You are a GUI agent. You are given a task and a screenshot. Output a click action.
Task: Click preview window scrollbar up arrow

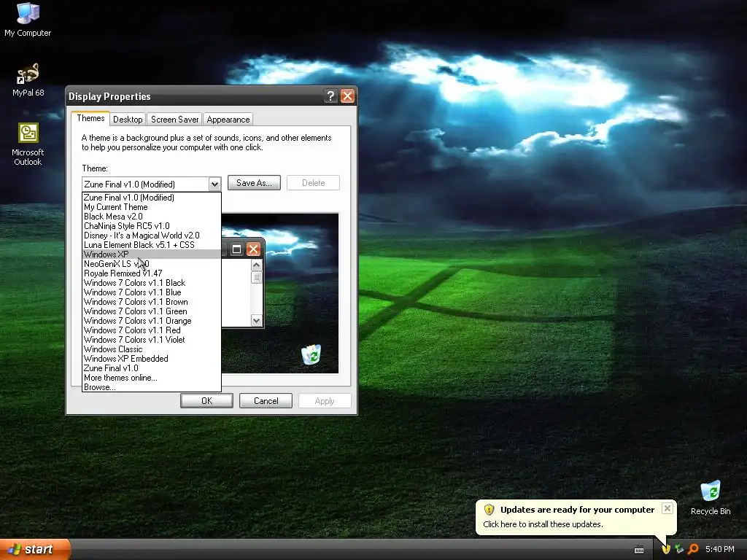point(256,265)
